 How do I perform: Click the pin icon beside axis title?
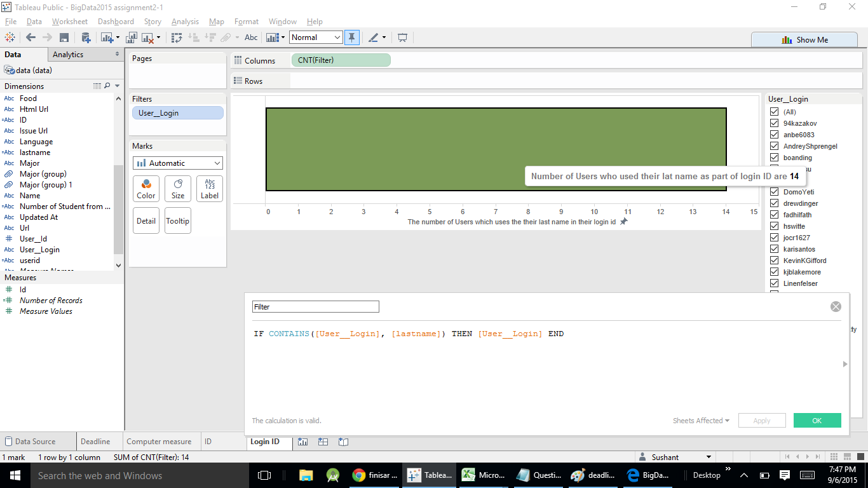tap(624, 222)
